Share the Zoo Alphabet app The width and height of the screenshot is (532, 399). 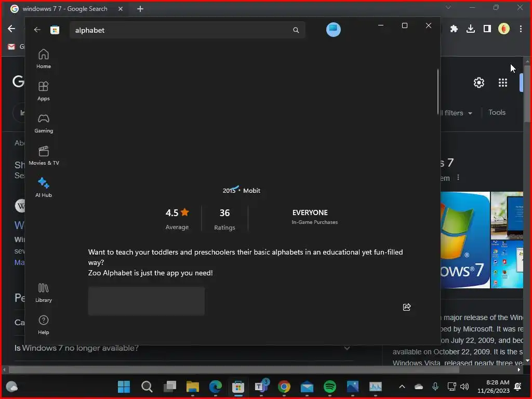point(406,307)
